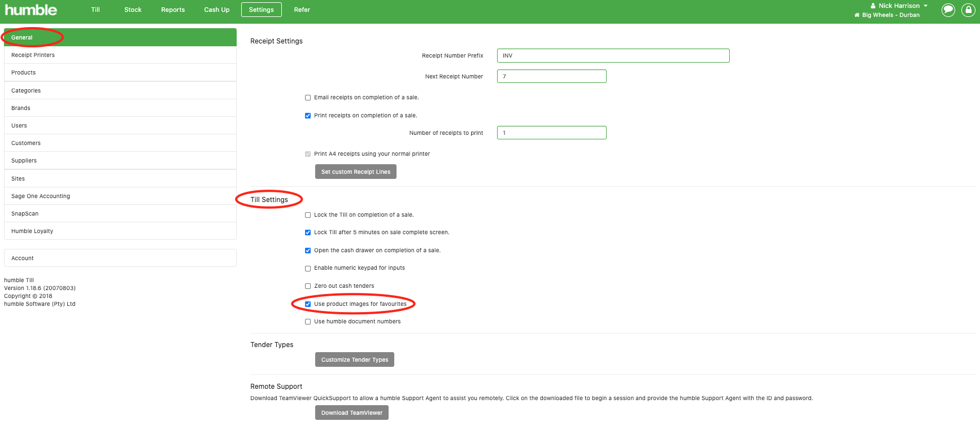Enable Lock the Till on completion checkbox
The image size is (980, 443).
[x=308, y=215]
